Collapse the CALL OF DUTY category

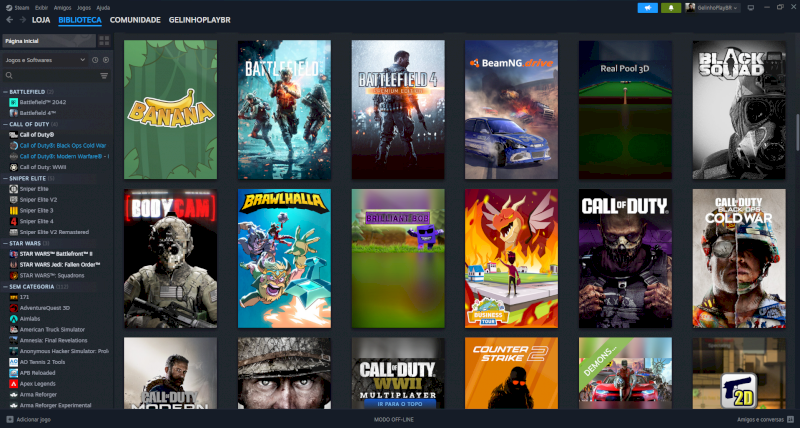pos(5,124)
